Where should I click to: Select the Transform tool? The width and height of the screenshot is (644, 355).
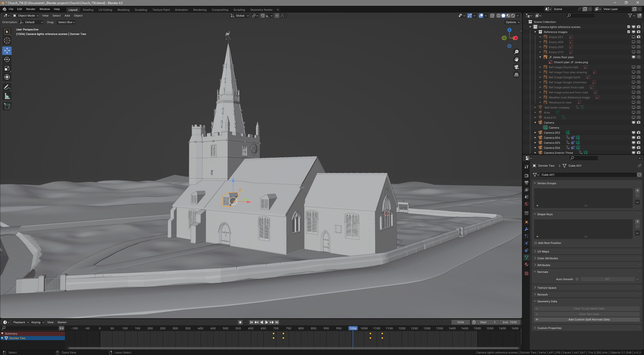[x=7, y=77]
